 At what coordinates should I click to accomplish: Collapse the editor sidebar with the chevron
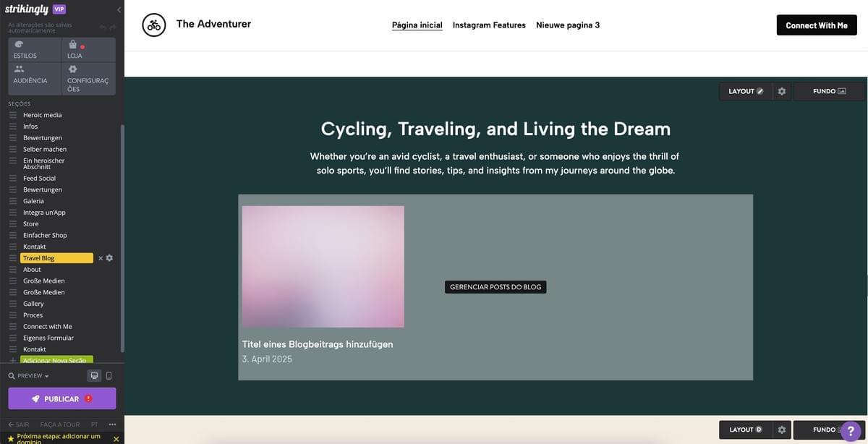coord(119,9)
